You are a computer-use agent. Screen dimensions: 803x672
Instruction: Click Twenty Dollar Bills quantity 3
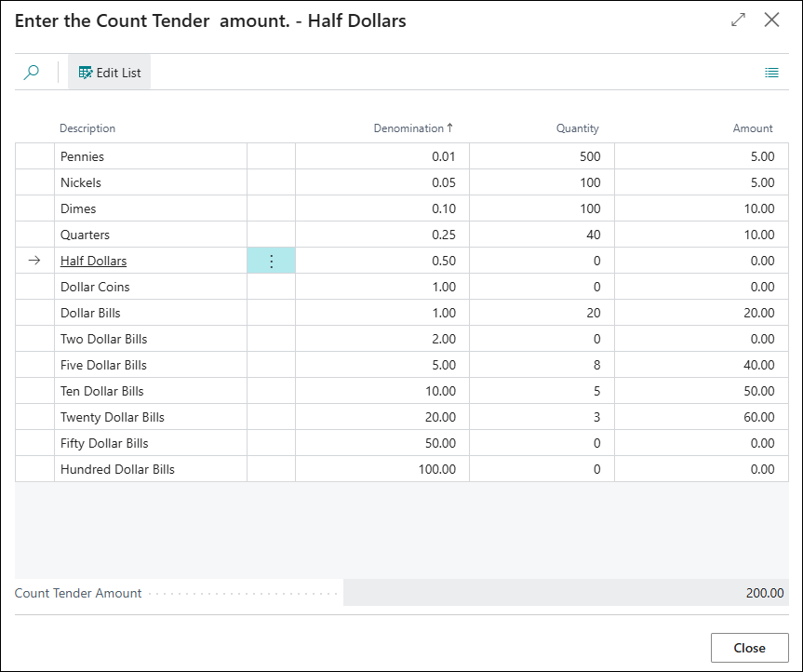[x=596, y=417]
